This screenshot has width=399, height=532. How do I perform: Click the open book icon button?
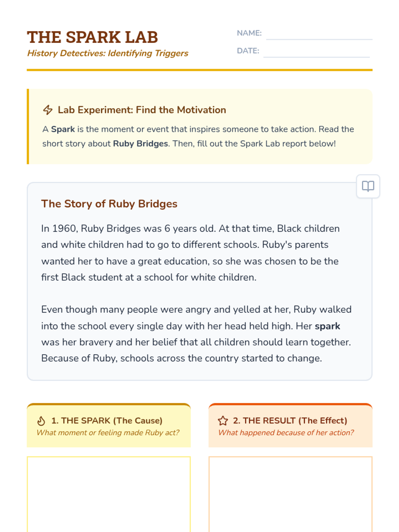pos(368,186)
